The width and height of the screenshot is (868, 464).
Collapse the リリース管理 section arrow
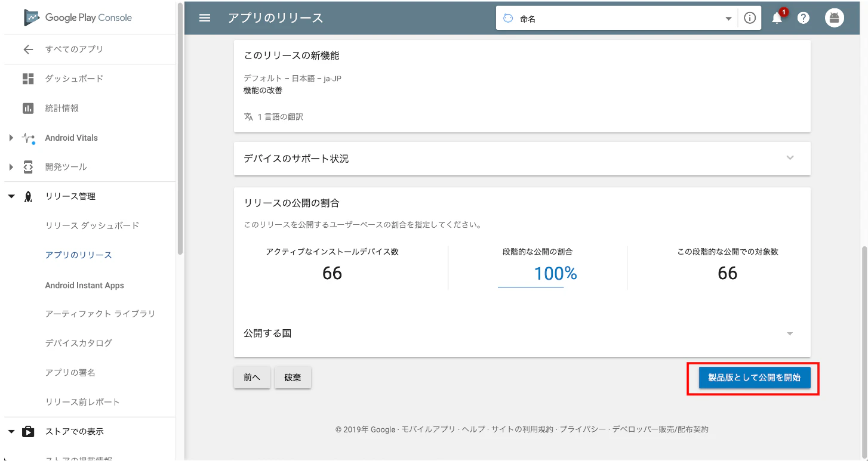11,196
